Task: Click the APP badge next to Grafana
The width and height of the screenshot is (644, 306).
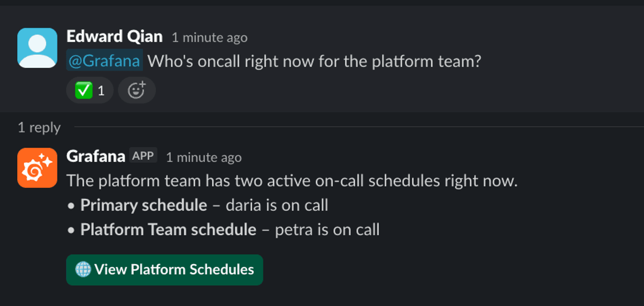Action: [143, 155]
